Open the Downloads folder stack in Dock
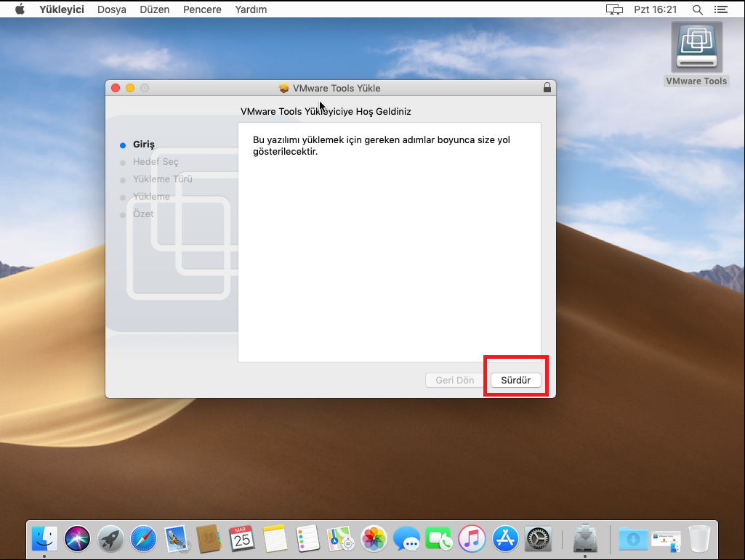745x560 pixels. [x=632, y=539]
